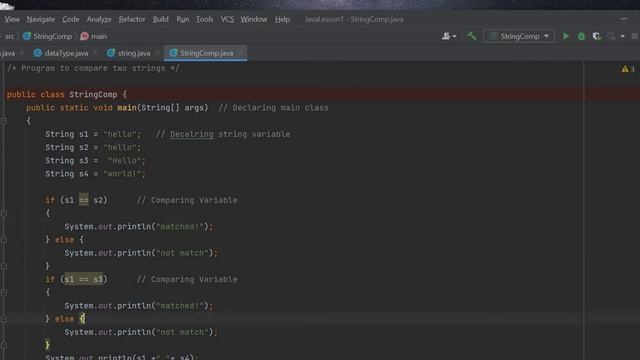Click the last println("not match") line
Screen dimensions: 640x360
pyautogui.click(x=141, y=332)
